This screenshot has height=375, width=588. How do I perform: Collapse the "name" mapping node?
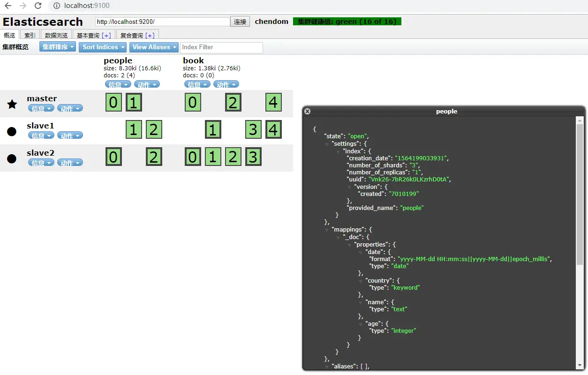pos(361,302)
